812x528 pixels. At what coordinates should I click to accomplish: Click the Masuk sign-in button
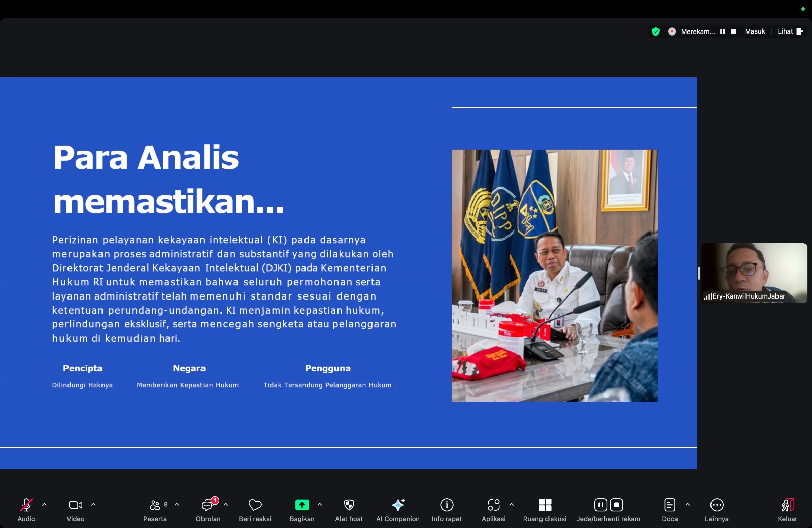tap(755, 31)
